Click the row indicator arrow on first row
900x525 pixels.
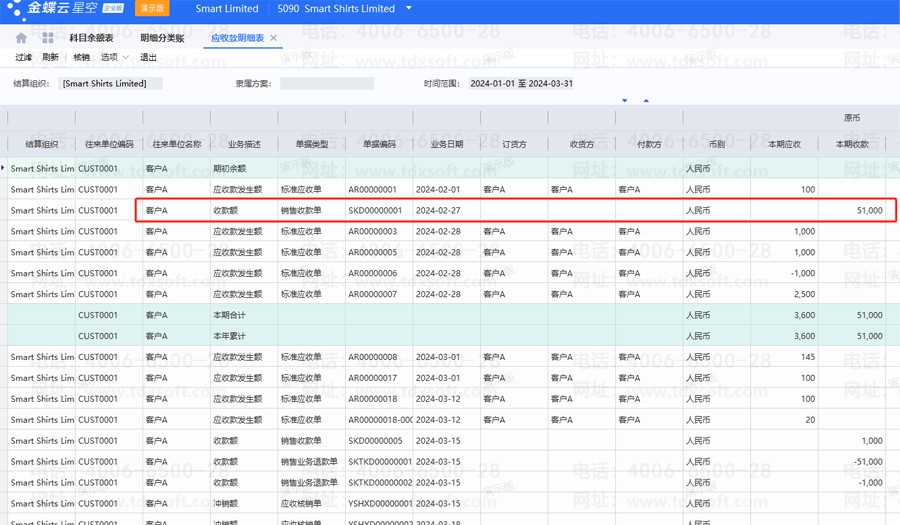pos(3,168)
